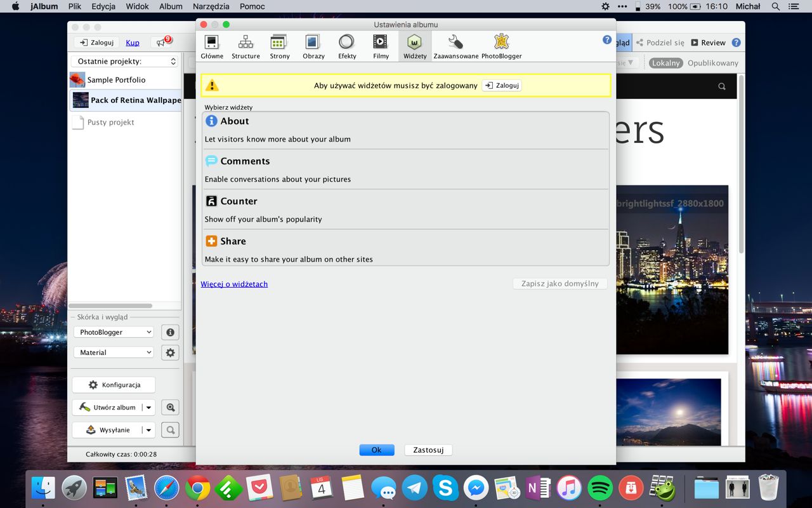Open Skype from the dock
This screenshot has height=508, width=812.
click(x=445, y=488)
